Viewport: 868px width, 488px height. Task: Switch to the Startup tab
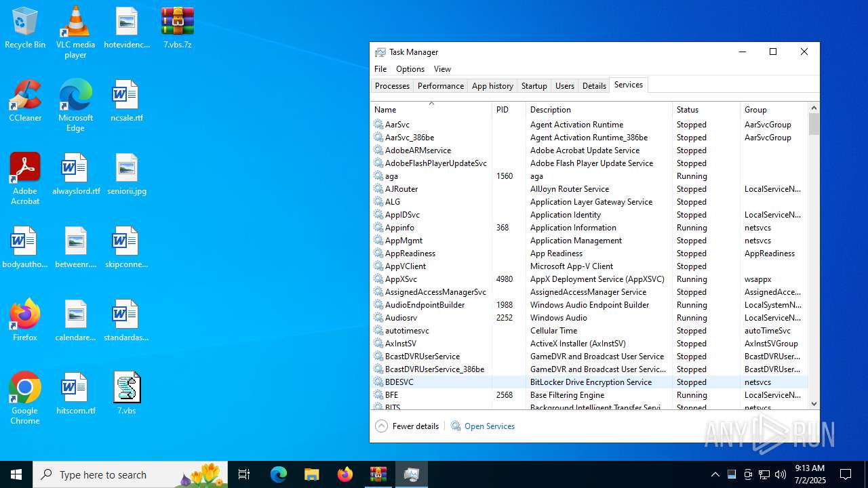[x=534, y=86]
